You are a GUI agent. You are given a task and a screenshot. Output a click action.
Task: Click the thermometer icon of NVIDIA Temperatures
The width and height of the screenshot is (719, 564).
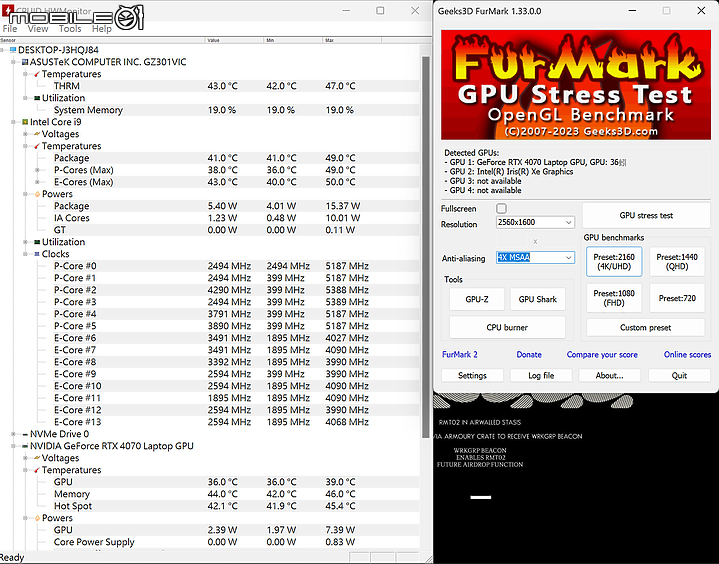click(37, 470)
